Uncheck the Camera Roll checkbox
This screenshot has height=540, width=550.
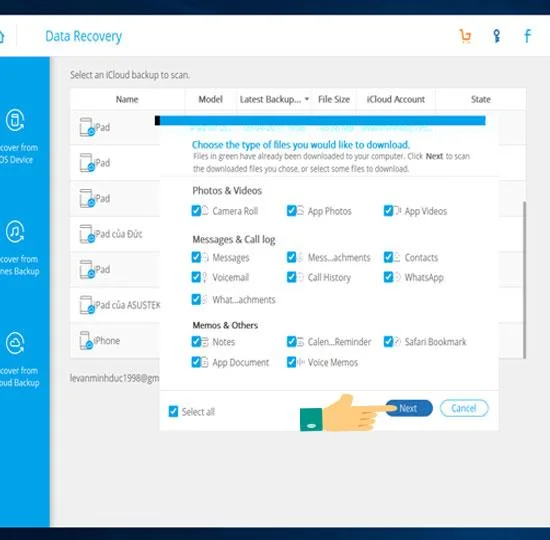pos(196,211)
